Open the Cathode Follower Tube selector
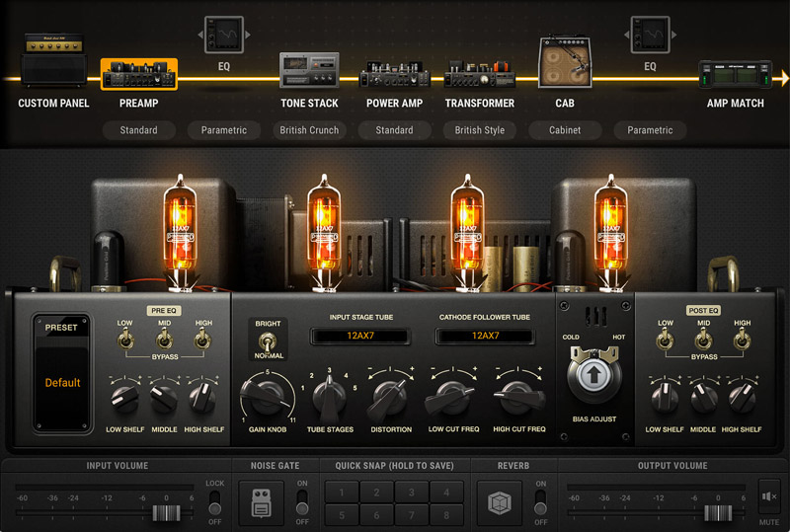The width and height of the screenshot is (790, 532). [x=485, y=336]
